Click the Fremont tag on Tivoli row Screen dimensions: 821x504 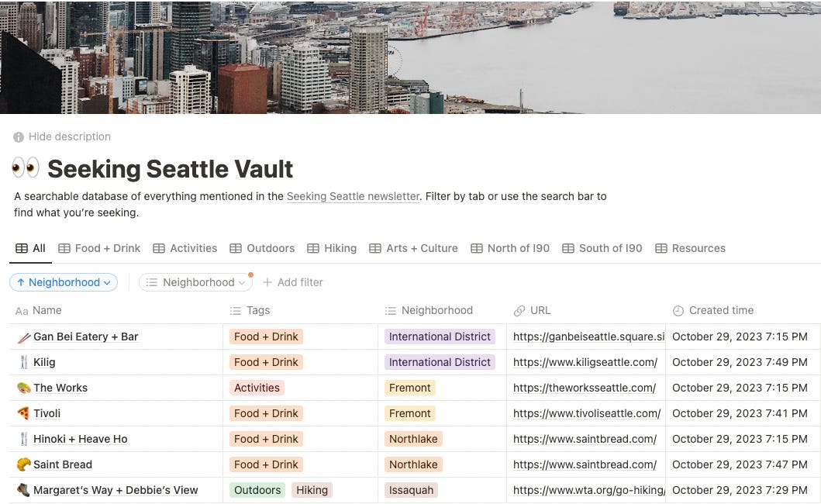pyautogui.click(x=410, y=414)
